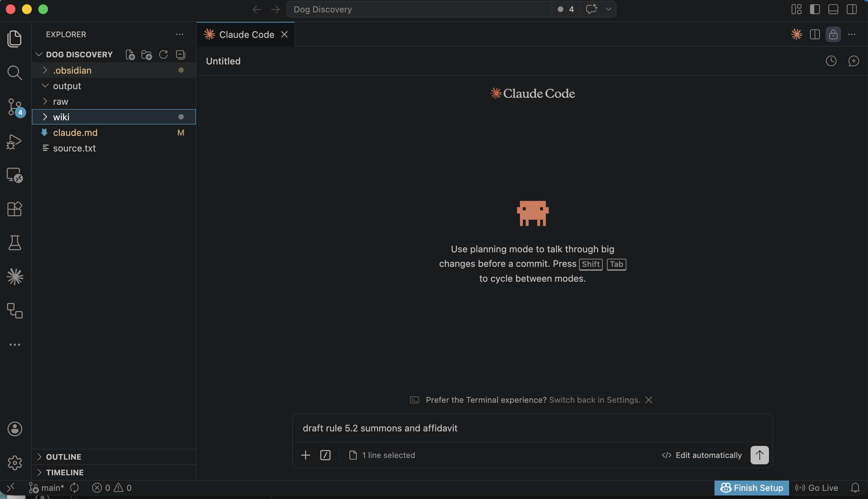The height and width of the screenshot is (499, 868).
Task: Collapse all folders in Explorer
Action: click(180, 55)
